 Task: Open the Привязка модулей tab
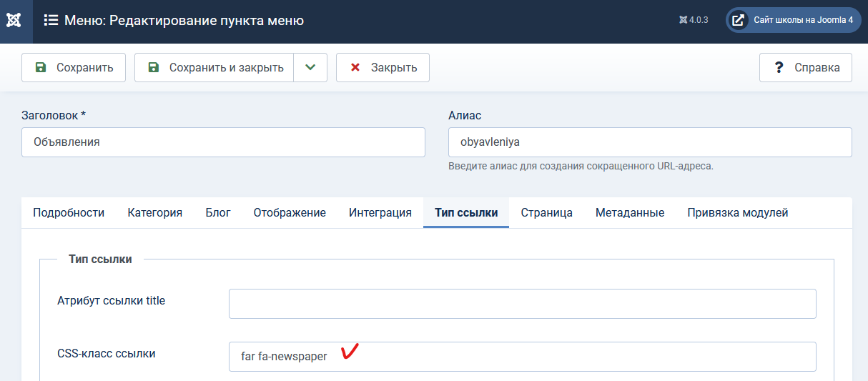pyautogui.click(x=737, y=213)
